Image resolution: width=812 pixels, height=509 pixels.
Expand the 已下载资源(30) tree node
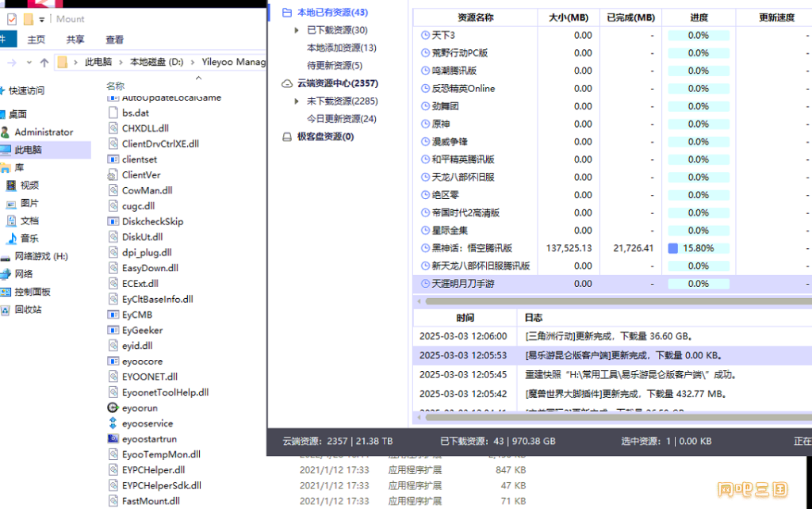point(297,30)
